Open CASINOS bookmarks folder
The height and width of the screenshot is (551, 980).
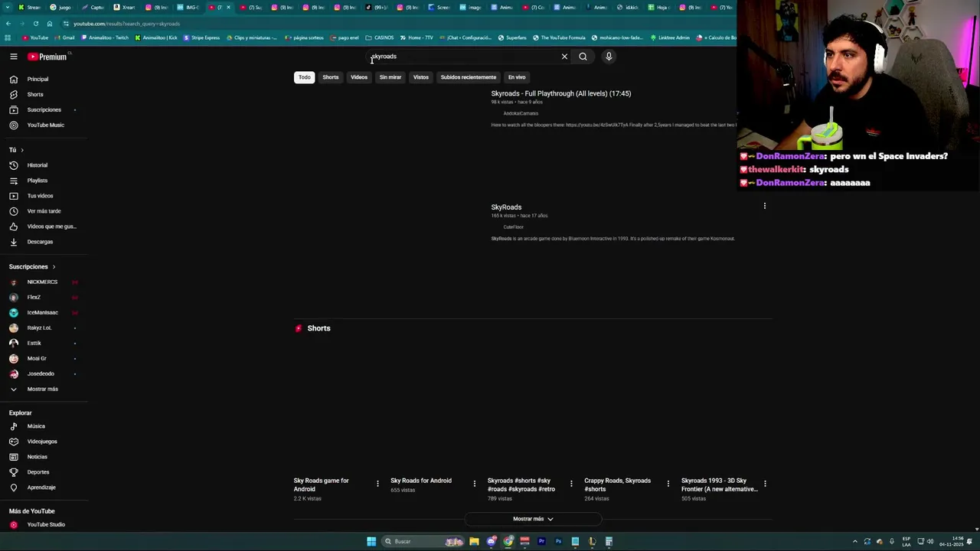point(380,37)
